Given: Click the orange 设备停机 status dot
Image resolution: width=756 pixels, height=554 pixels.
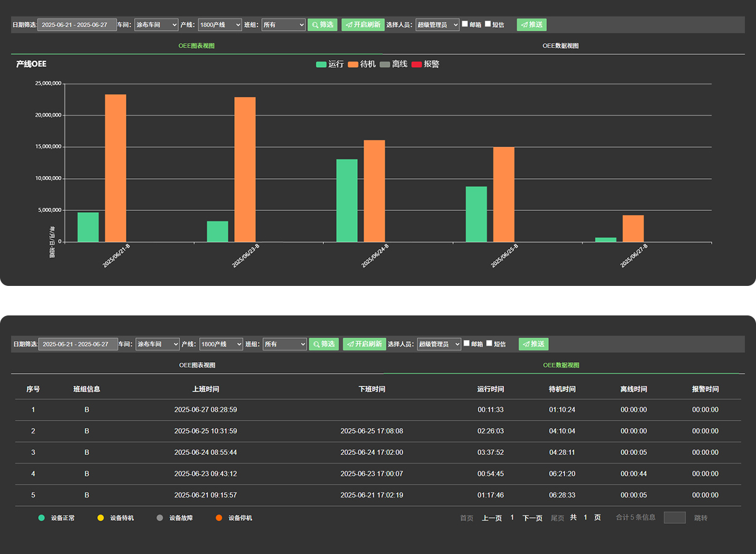Looking at the screenshot, I should pos(219,518).
